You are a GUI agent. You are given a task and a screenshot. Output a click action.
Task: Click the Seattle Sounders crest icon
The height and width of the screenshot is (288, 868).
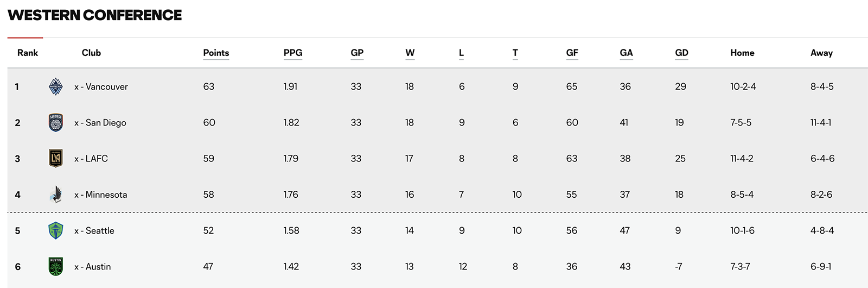click(55, 230)
